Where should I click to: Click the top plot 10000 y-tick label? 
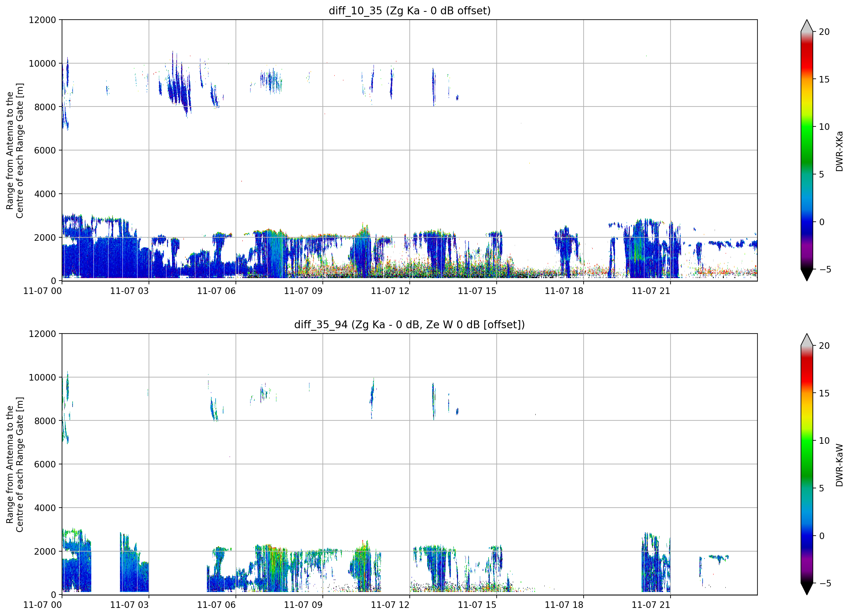point(42,64)
